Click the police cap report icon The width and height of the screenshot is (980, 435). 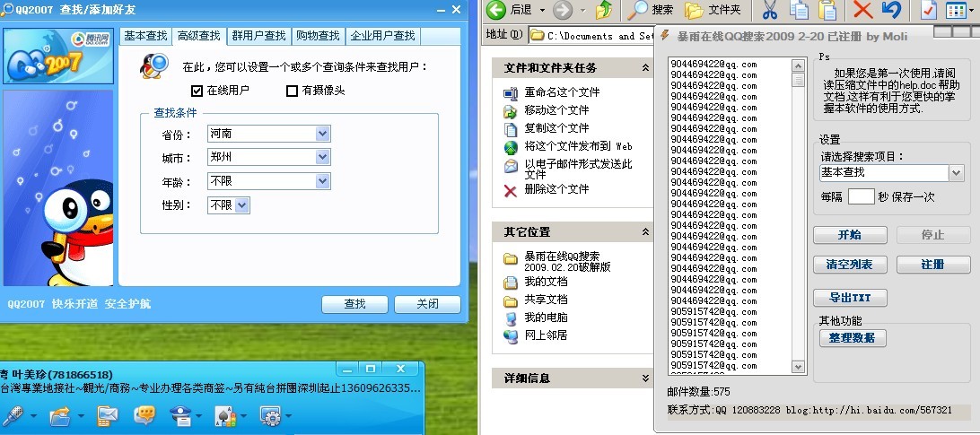180,416
